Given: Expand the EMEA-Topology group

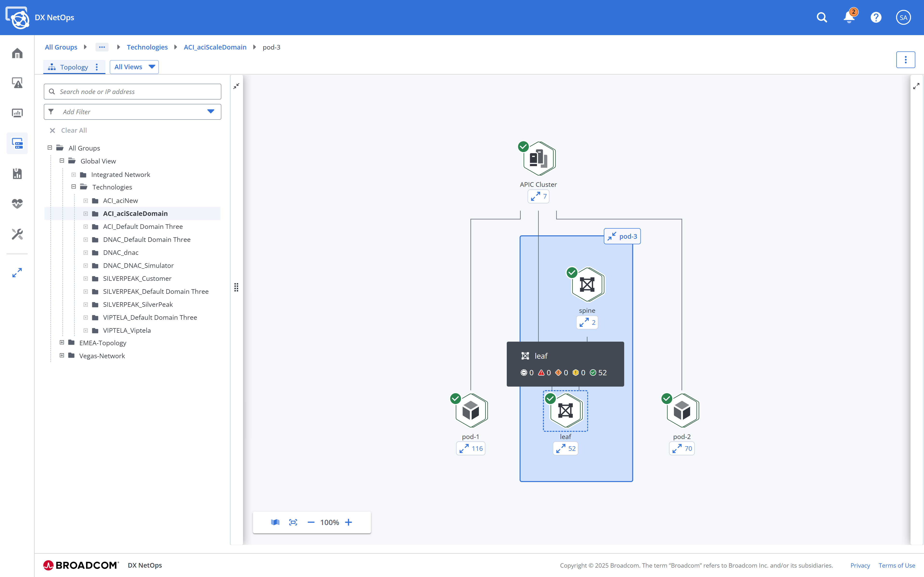Looking at the screenshot, I should pyautogui.click(x=62, y=342).
